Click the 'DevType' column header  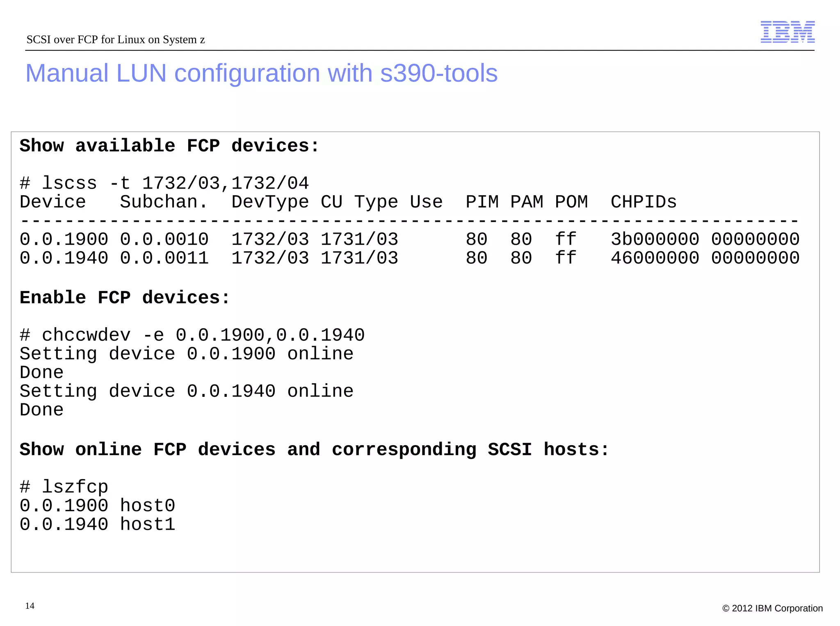[x=270, y=202]
